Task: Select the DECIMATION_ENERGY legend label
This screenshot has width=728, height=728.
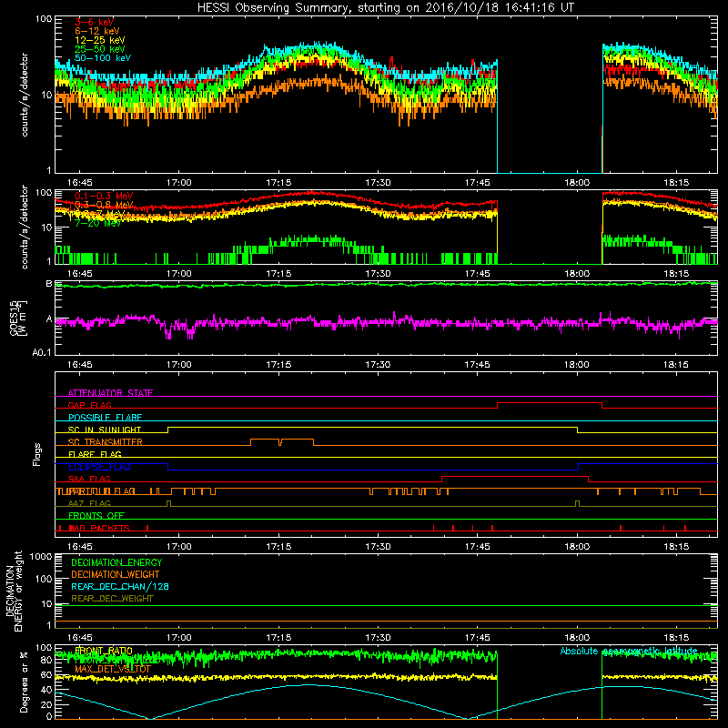Action: 116,562
